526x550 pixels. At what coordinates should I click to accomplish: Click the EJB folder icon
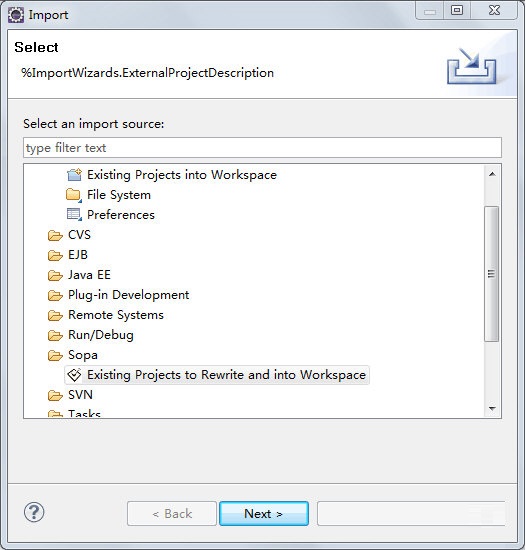(55, 255)
